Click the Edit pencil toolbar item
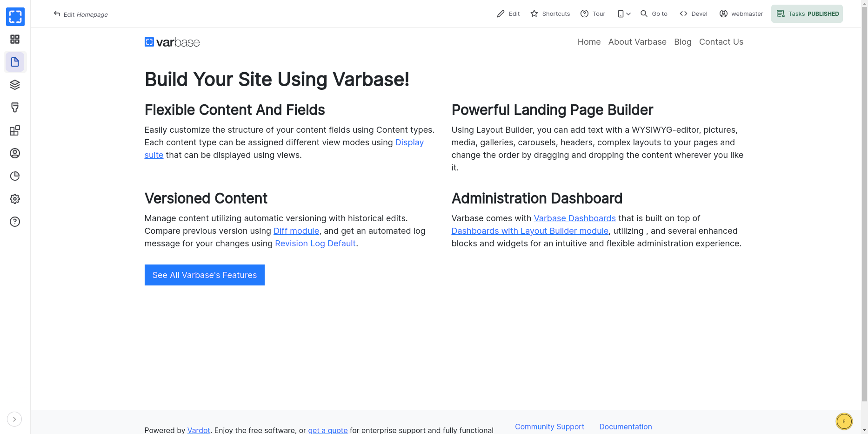 (x=508, y=14)
